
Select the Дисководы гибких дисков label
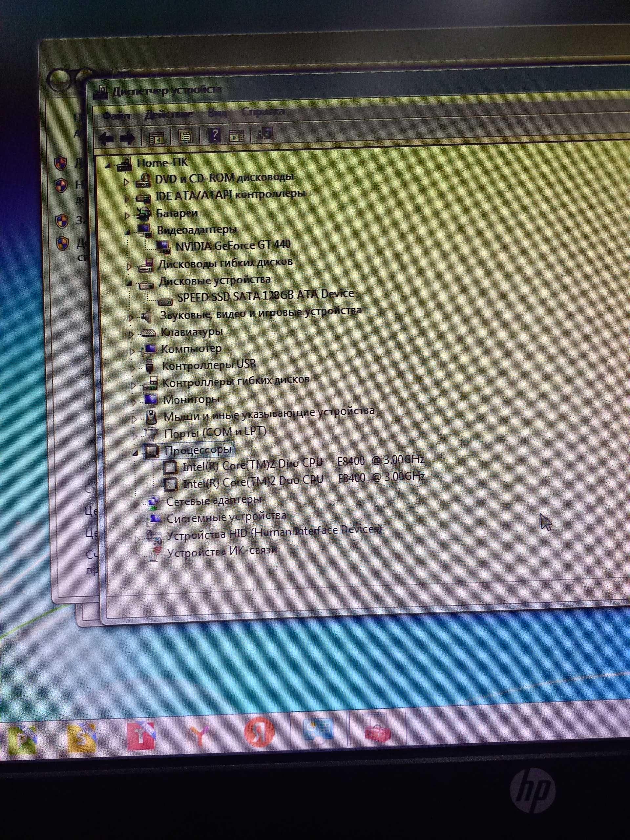tap(225, 263)
